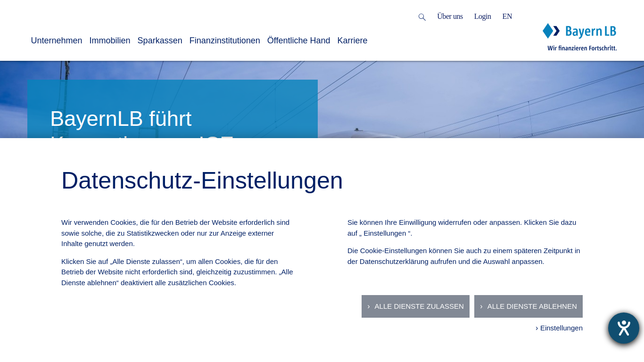The height and width of the screenshot is (362, 644).
Task: Click the Wir finanzieren Fortschritt tagline
Action: [x=582, y=48]
